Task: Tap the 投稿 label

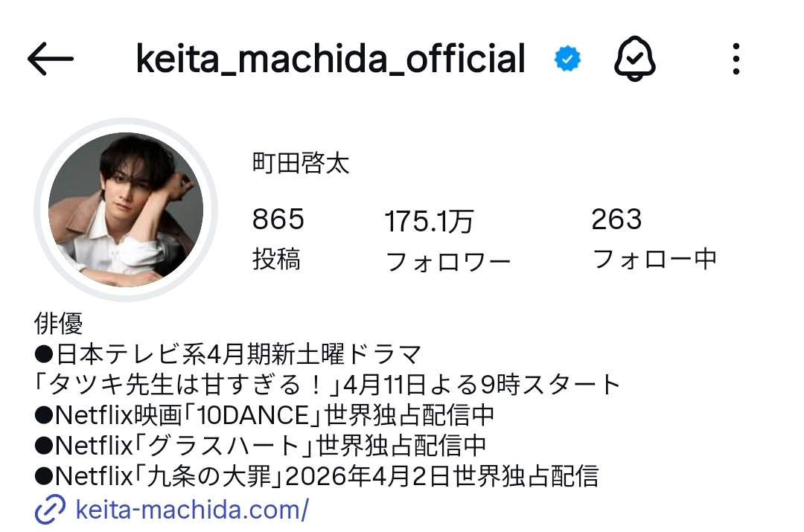Action: (276, 259)
